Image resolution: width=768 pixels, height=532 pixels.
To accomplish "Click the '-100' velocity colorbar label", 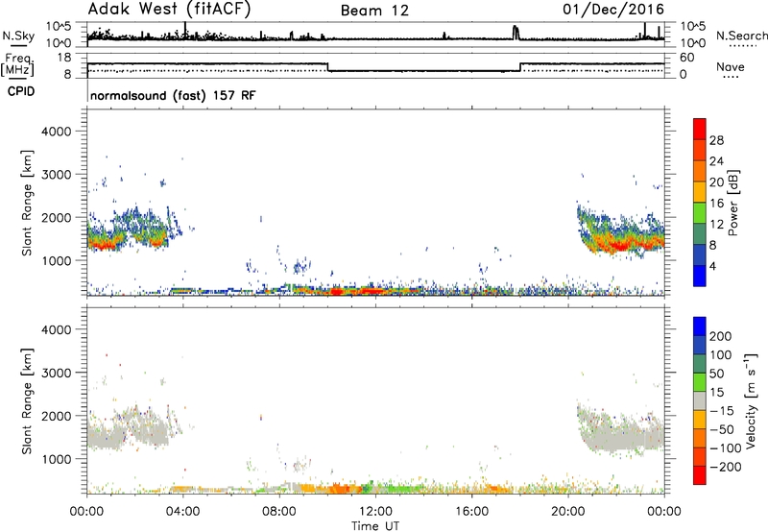I will click(725, 448).
